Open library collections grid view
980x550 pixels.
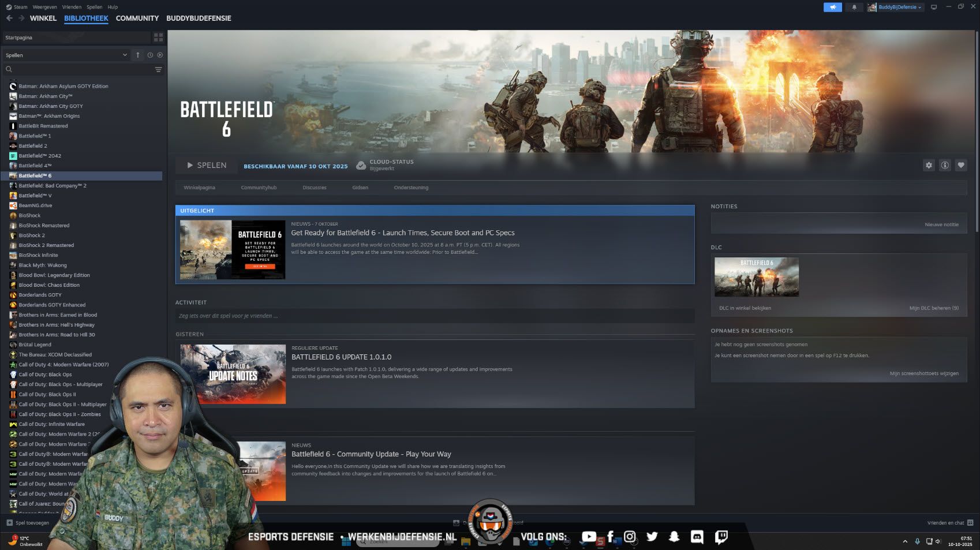pos(158,38)
